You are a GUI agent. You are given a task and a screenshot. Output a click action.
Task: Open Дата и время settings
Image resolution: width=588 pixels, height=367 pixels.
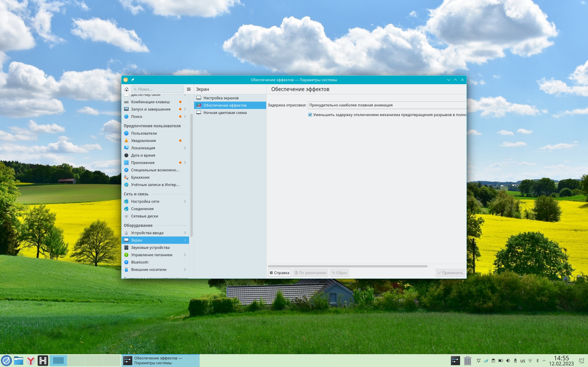coord(143,155)
